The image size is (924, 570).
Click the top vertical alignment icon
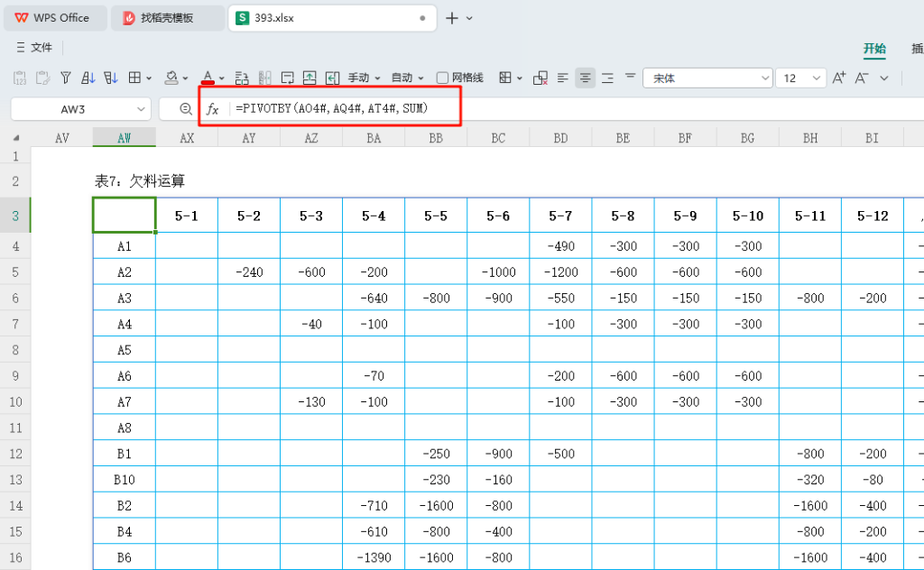click(630, 76)
